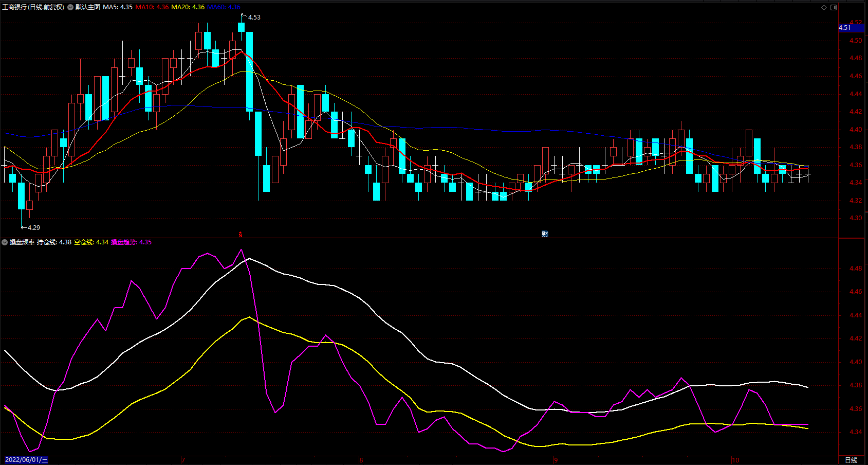Click the 4.48 tick on indicator axis
868x465 pixels.
856,269
